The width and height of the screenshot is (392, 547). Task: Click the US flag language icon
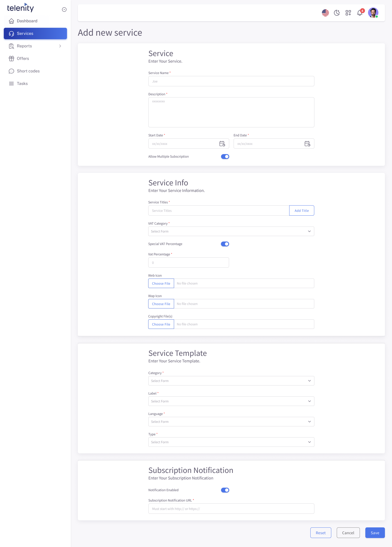point(325,13)
